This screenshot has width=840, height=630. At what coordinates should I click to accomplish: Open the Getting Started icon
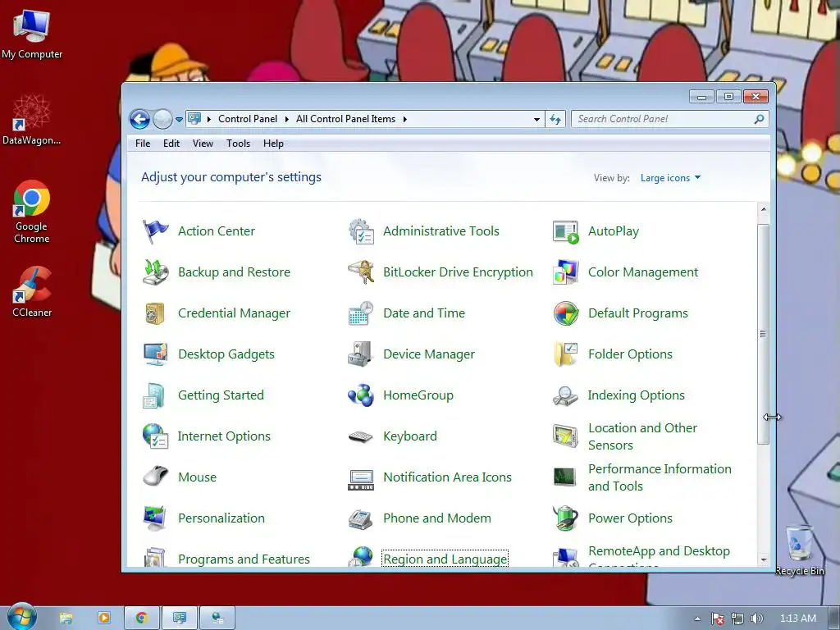(x=155, y=395)
